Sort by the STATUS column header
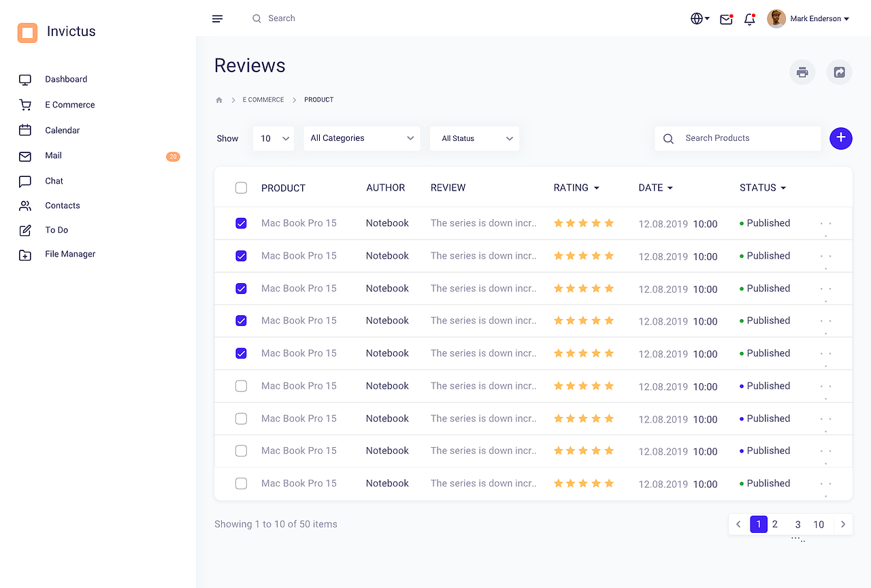 point(763,188)
